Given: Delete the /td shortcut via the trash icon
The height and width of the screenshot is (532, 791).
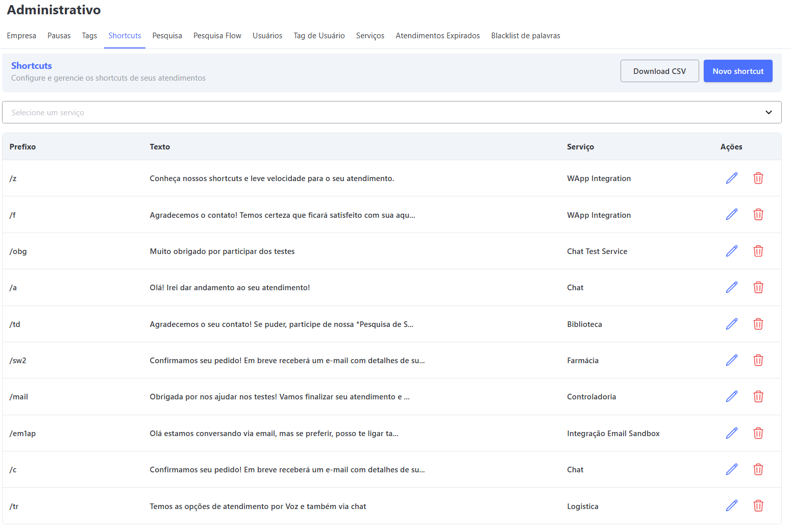Looking at the screenshot, I should pos(758,324).
